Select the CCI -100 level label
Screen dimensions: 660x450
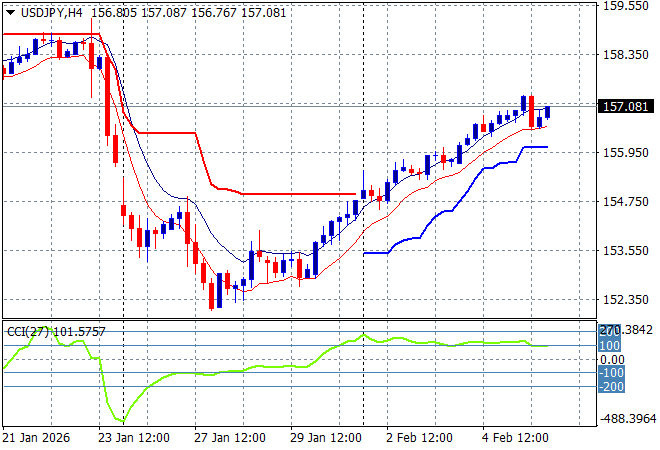611,373
